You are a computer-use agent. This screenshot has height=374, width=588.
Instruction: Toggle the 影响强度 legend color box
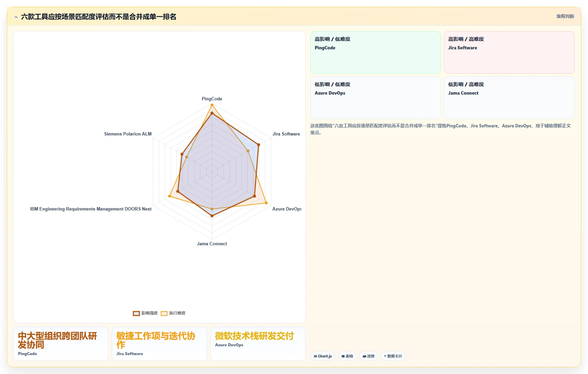pyautogui.click(x=136, y=314)
